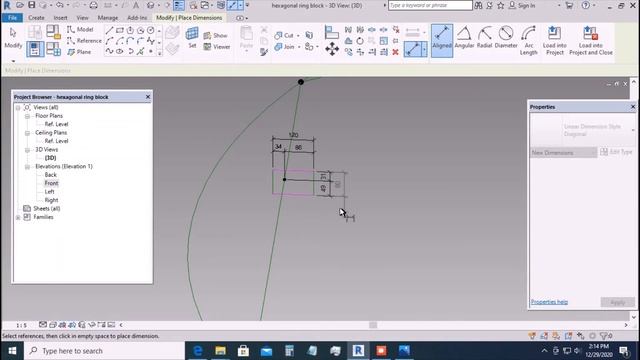Open the Join dropdown arrow

(x=299, y=47)
